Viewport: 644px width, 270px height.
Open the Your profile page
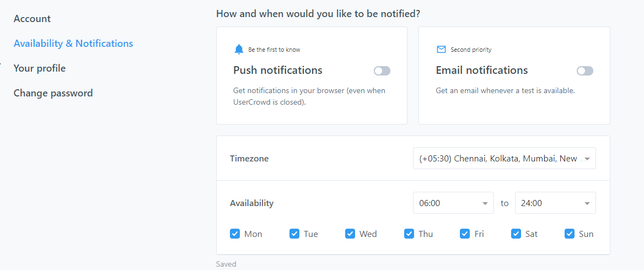(x=40, y=68)
